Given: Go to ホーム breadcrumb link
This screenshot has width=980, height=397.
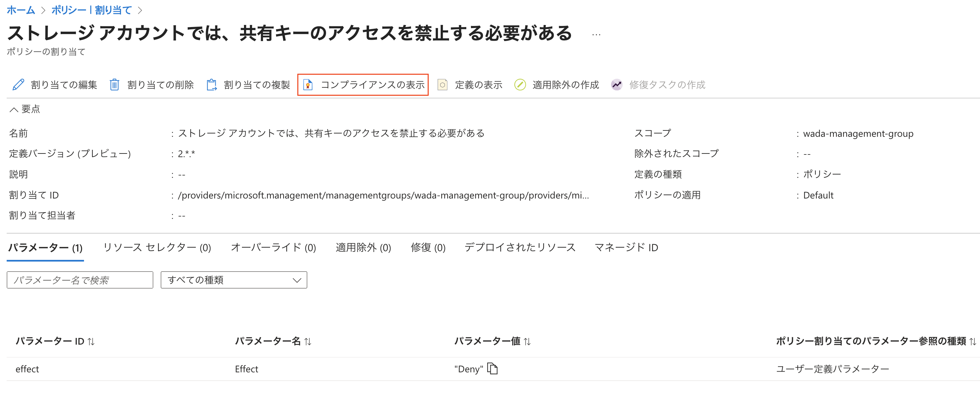Looking at the screenshot, I should (x=21, y=10).
